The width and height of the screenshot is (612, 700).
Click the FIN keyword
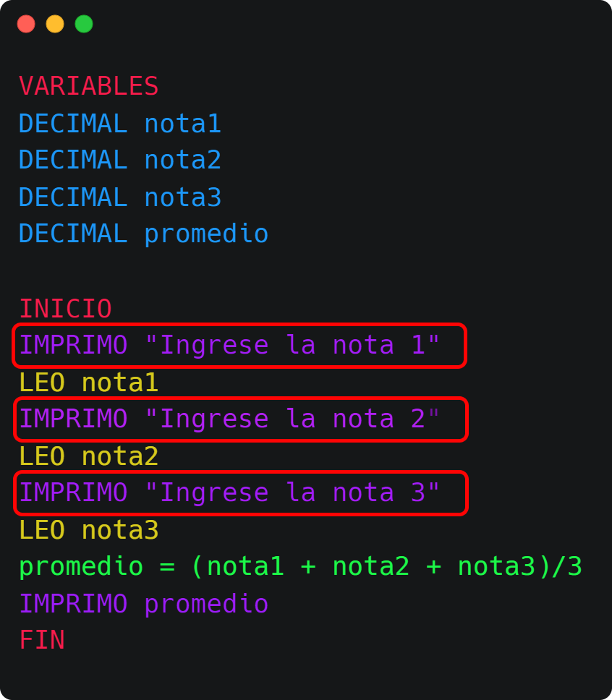click(42, 641)
